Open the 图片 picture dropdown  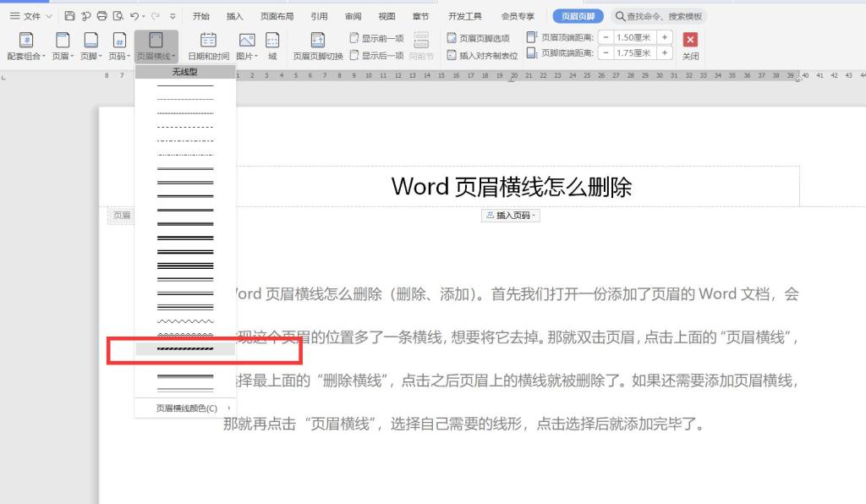(x=247, y=56)
